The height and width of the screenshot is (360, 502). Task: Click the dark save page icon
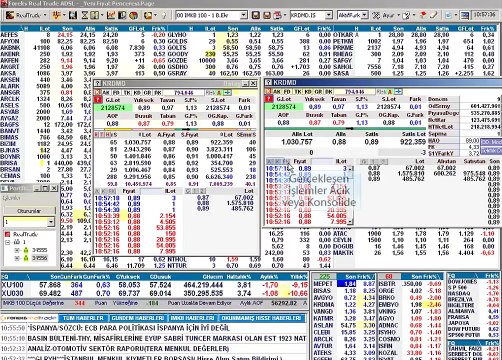click(256, 15)
